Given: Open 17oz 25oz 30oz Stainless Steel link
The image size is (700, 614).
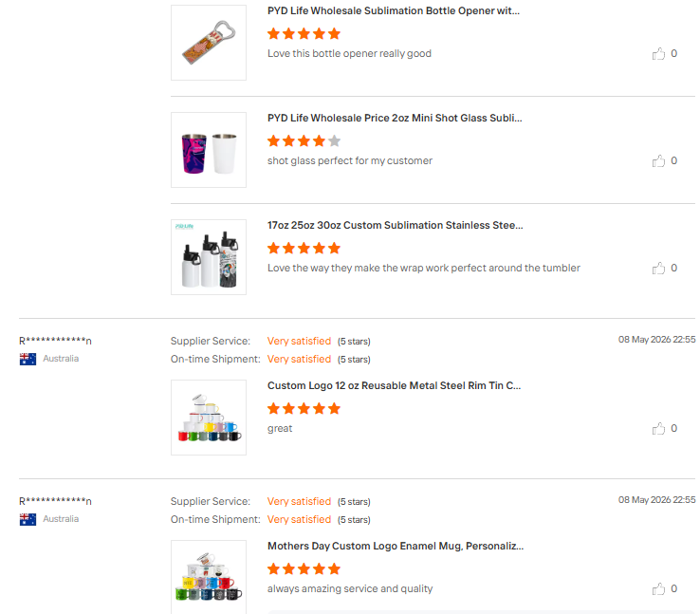Looking at the screenshot, I should pyautogui.click(x=396, y=225).
